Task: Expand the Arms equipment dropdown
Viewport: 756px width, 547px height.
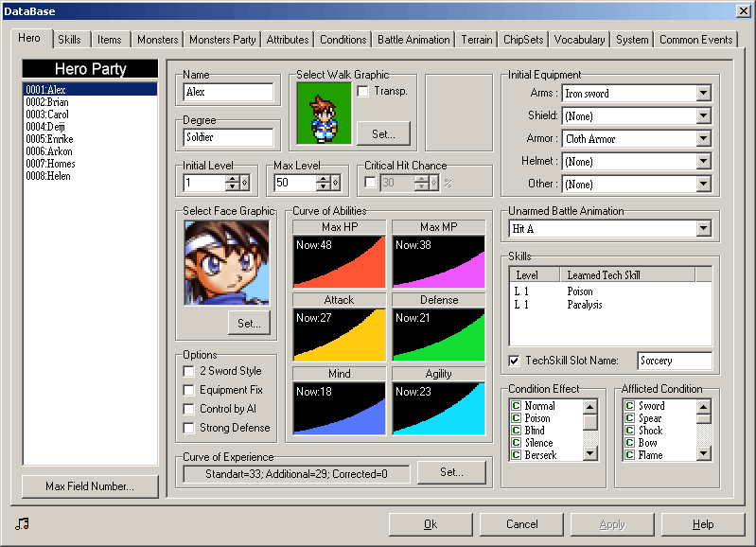Action: coord(703,94)
